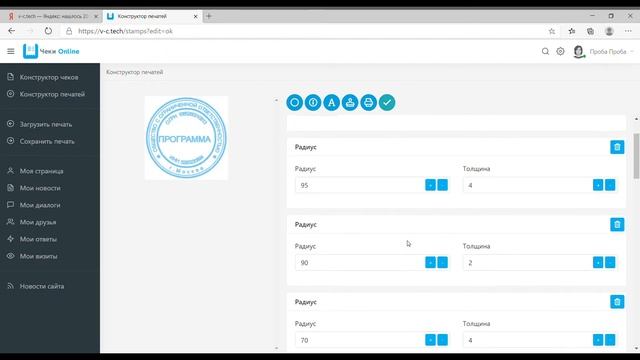Open the browser profile icon
The image size is (640, 360).
click(x=609, y=31)
